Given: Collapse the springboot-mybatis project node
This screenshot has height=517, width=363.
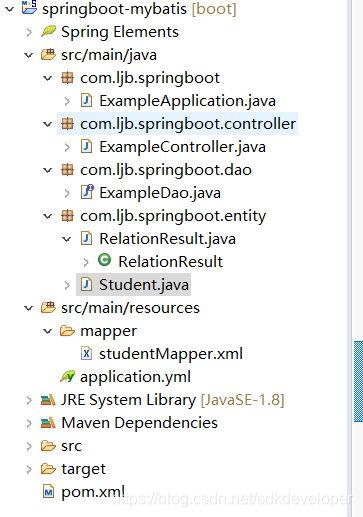Looking at the screenshot, I should pos(10,9).
